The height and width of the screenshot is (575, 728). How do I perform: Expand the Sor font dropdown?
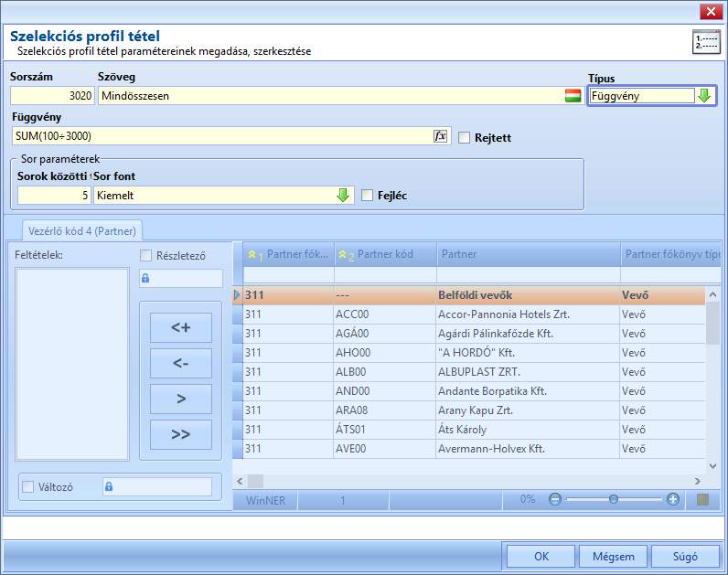tap(343, 196)
